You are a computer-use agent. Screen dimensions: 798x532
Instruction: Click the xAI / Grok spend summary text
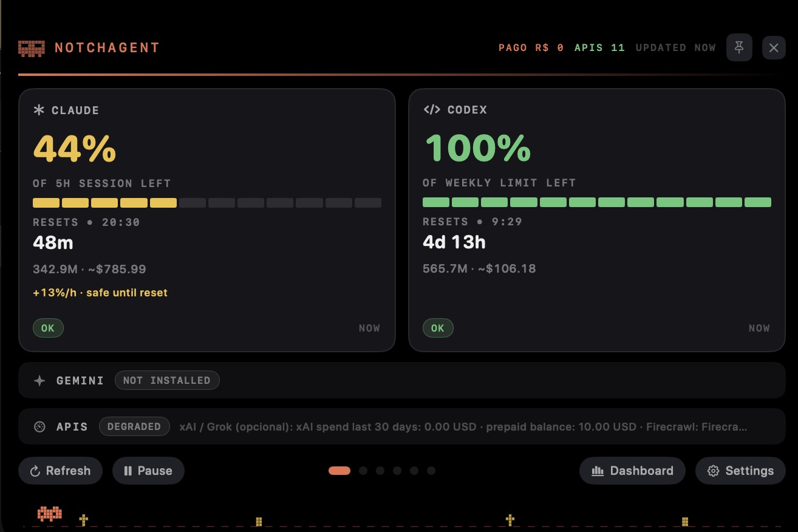(463, 426)
